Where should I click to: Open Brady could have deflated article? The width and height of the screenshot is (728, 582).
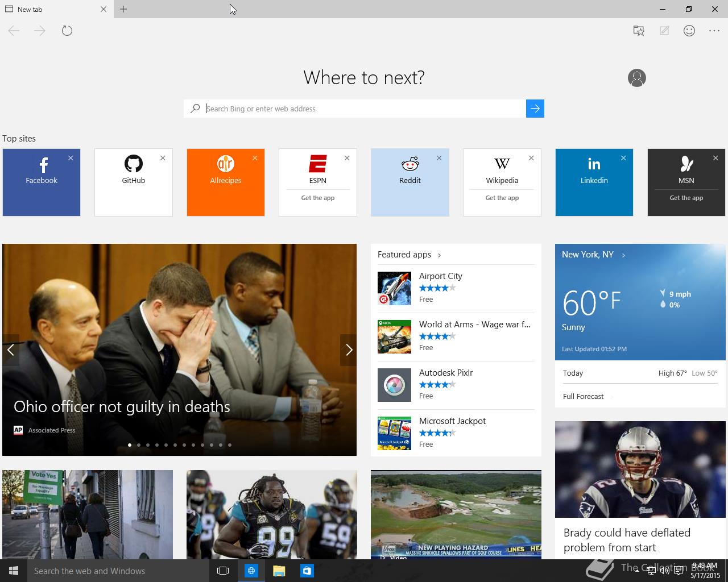(627, 540)
